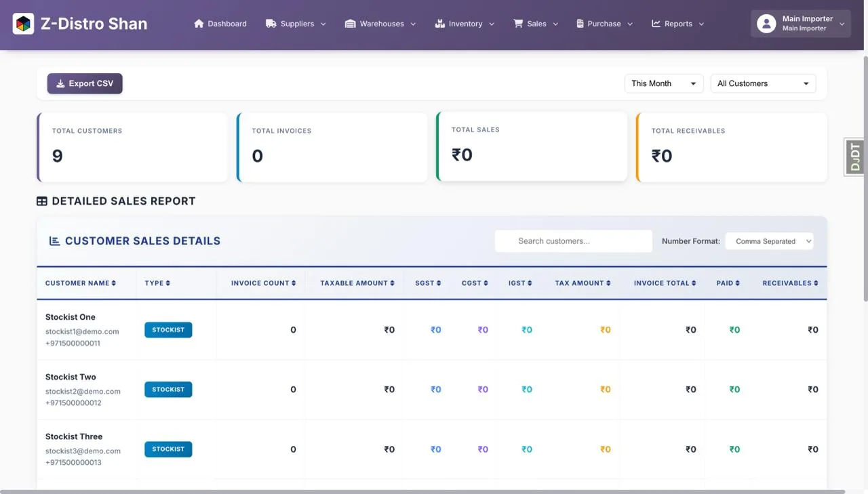Viewport: 868px width, 494px height.
Task: Click the Export CSV button
Action: (85, 83)
